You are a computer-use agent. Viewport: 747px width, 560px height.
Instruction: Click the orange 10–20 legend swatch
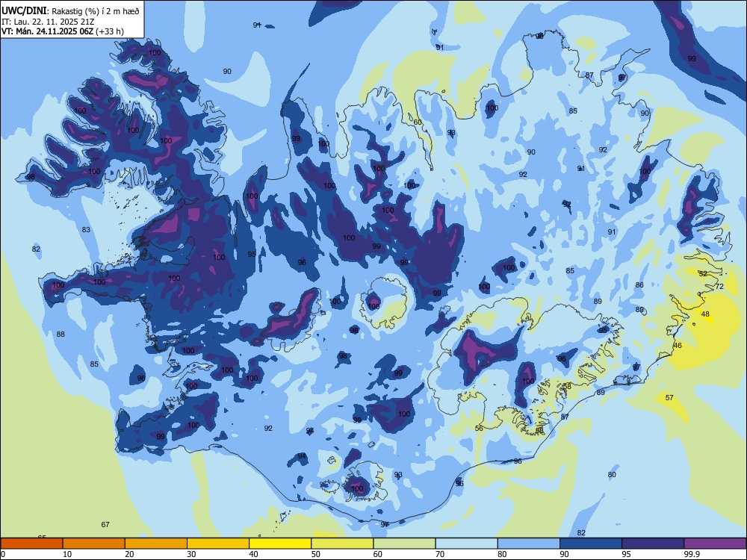(x=94, y=544)
